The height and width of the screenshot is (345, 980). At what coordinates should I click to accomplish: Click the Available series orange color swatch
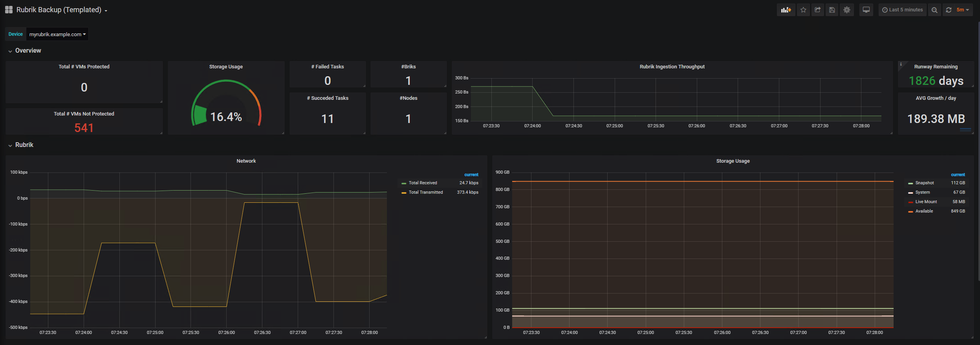click(910, 211)
